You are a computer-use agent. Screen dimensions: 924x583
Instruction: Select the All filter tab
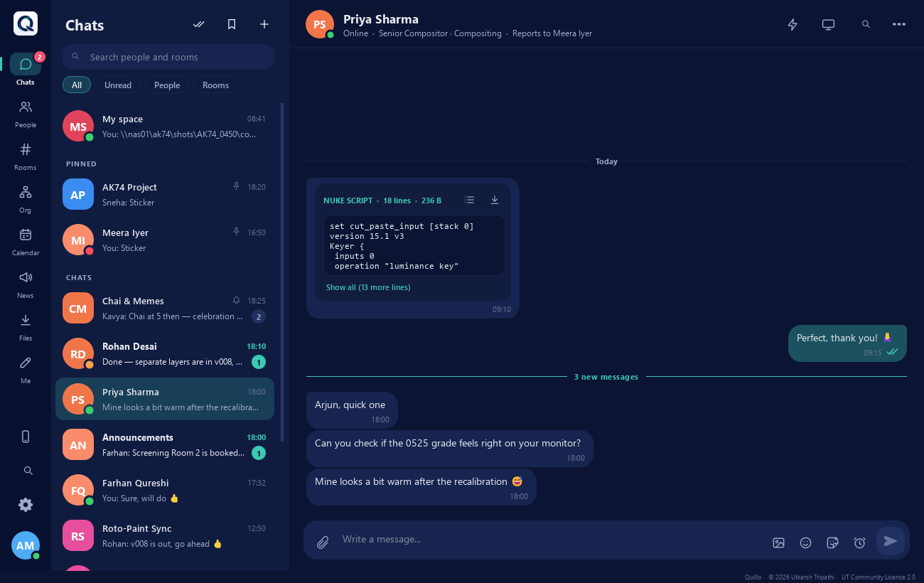[x=77, y=85]
